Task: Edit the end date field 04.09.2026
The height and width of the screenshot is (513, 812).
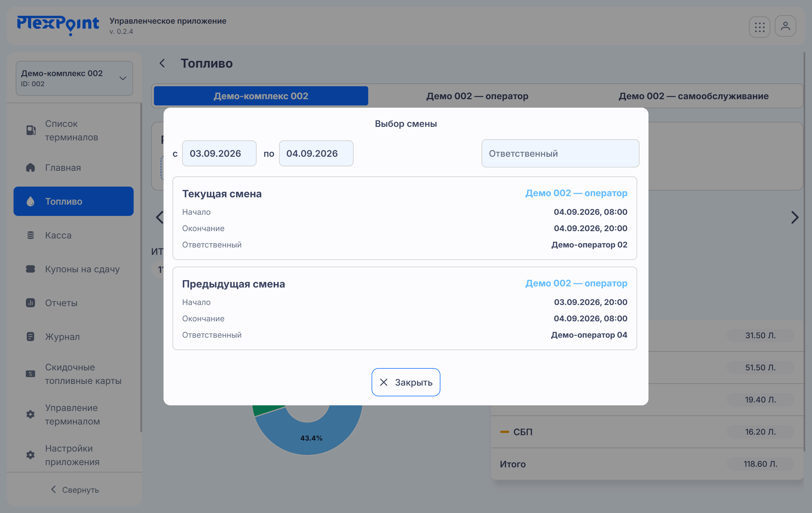Action: pos(316,153)
